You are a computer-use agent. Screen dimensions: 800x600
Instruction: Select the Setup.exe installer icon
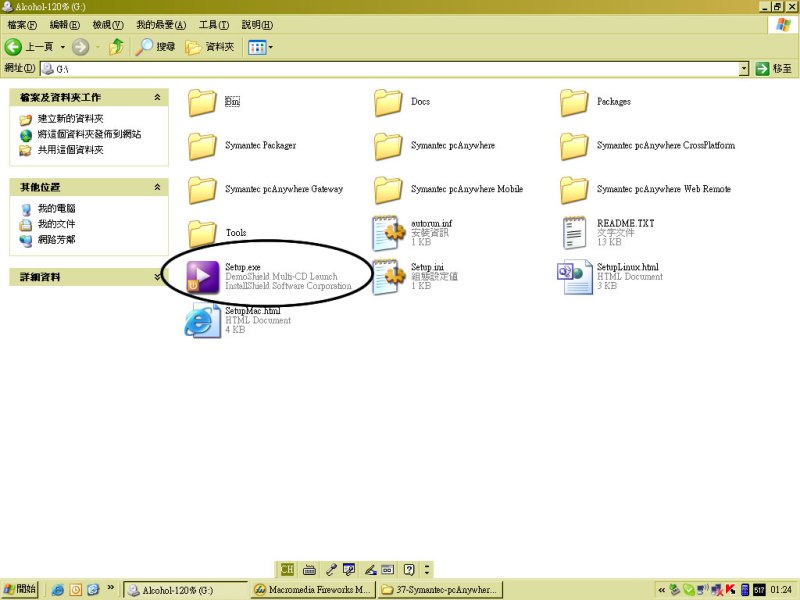tap(203, 277)
